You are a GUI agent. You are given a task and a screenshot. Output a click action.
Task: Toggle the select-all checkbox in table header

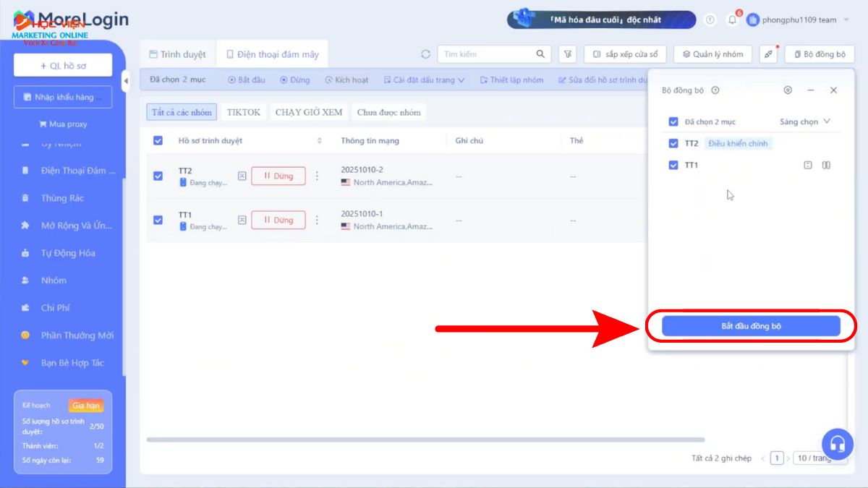click(x=158, y=140)
